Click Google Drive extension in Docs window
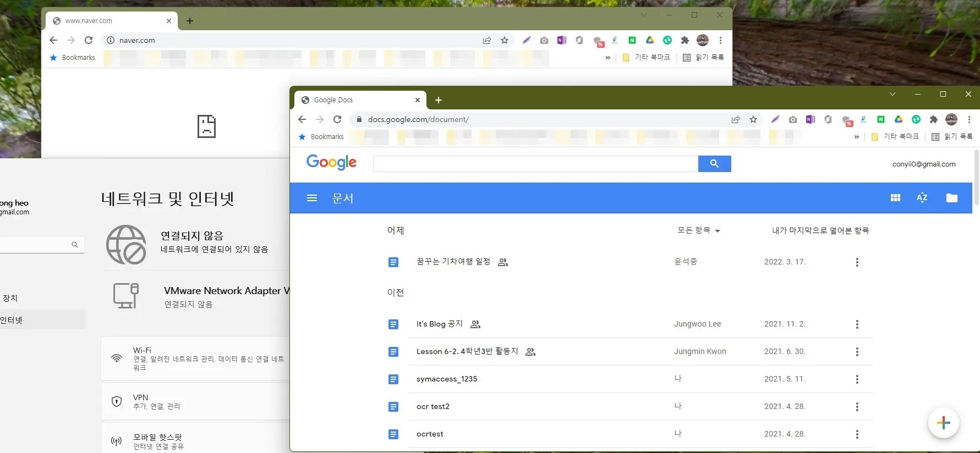Image resolution: width=980 pixels, height=453 pixels. [x=899, y=119]
